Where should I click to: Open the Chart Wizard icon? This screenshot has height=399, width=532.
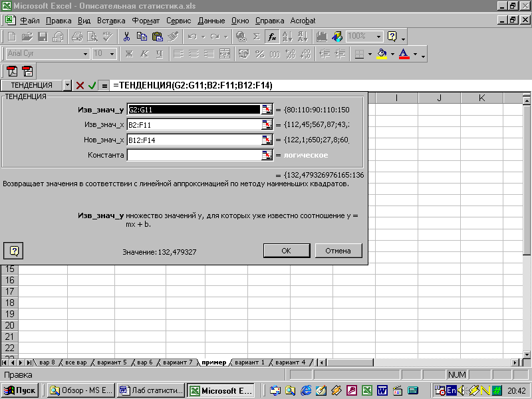coord(322,37)
